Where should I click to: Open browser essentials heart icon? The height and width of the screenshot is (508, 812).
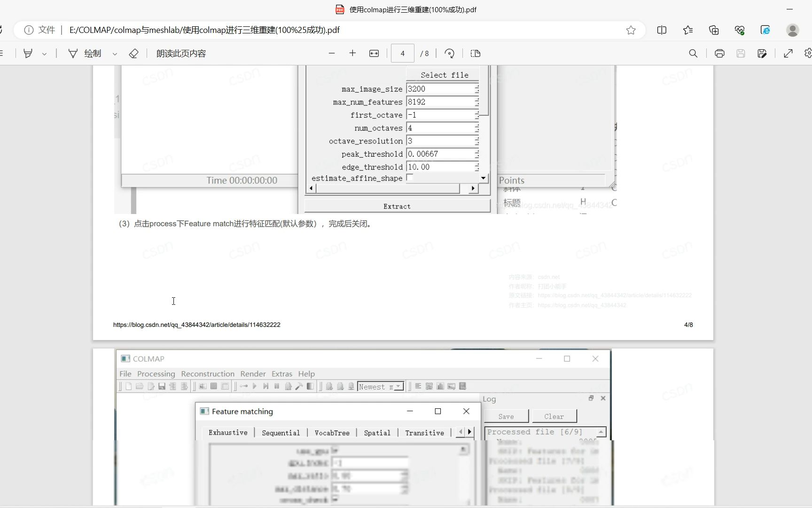pyautogui.click(x=740, y=30)
